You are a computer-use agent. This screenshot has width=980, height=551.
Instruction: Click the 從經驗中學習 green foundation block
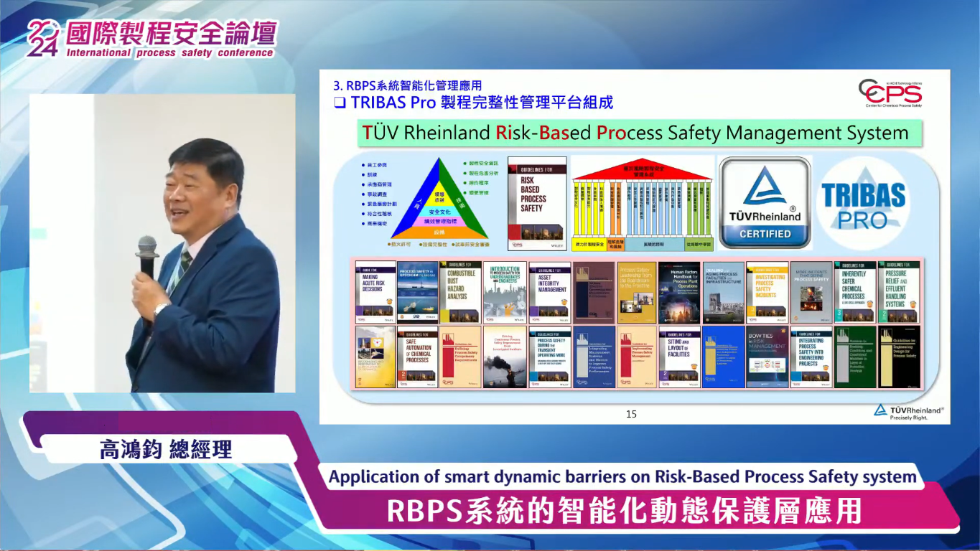pos(699,244)
